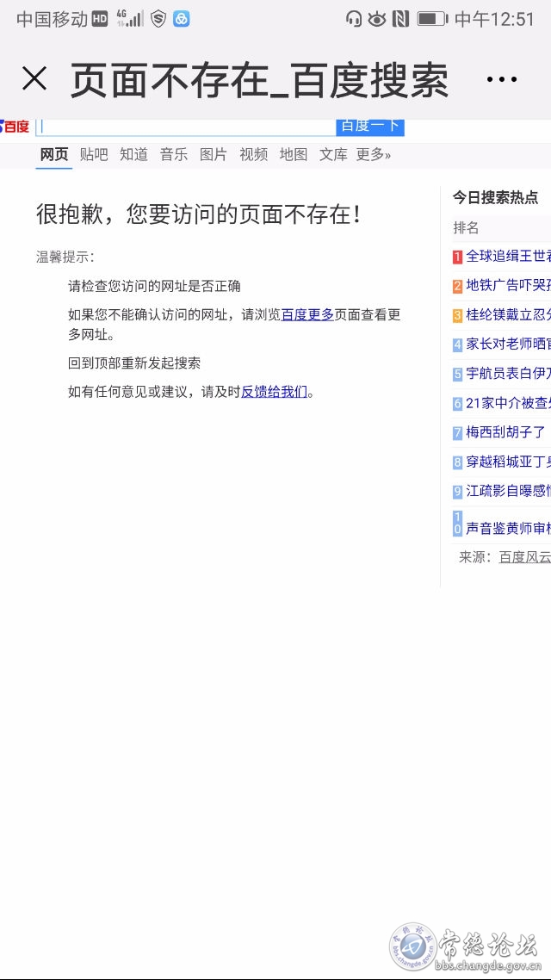Open the 图片 tab
The image size is (551, 980).
(214, 155)
